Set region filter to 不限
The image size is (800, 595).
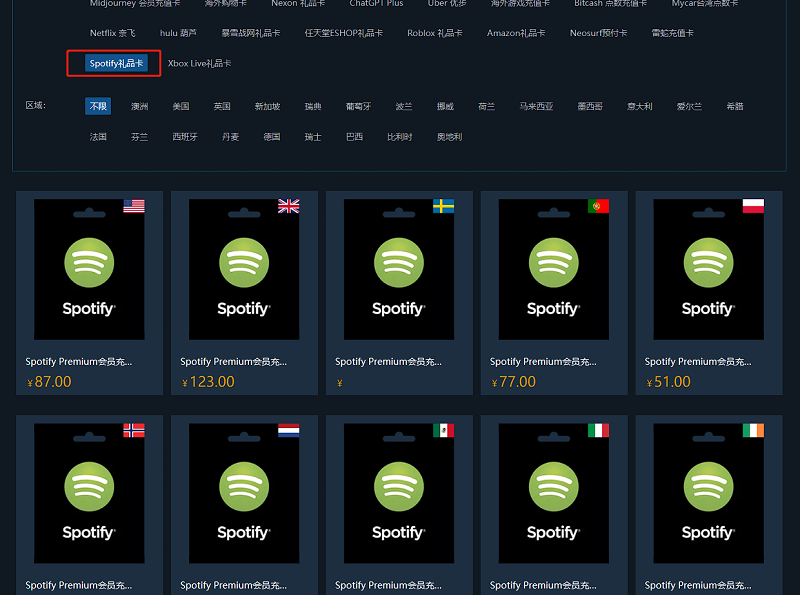tap(98, 106)
